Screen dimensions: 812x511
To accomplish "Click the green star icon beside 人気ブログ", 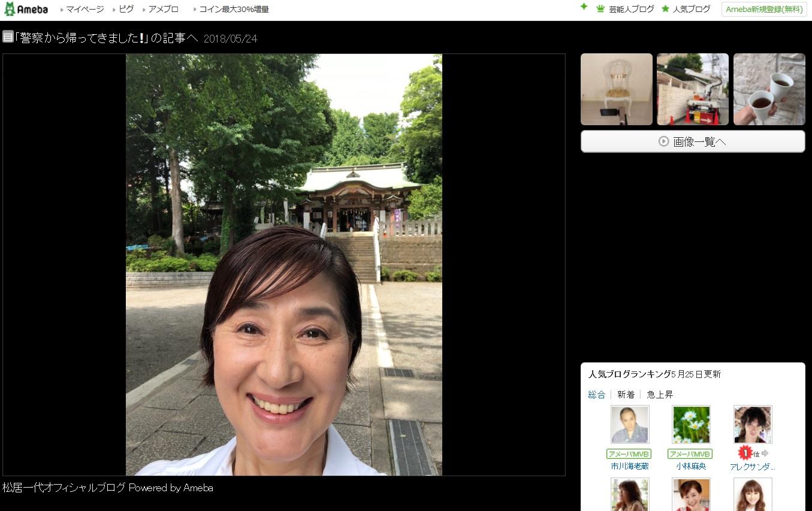I will pos(665,9).
